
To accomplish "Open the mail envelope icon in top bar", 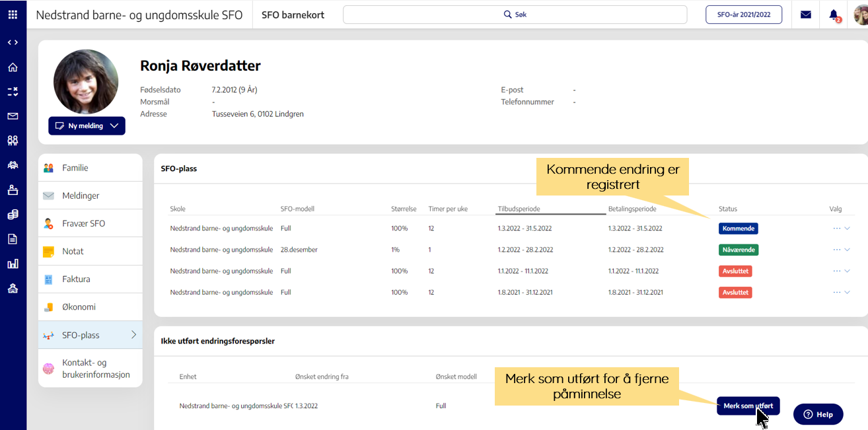I will click(806, 14).
